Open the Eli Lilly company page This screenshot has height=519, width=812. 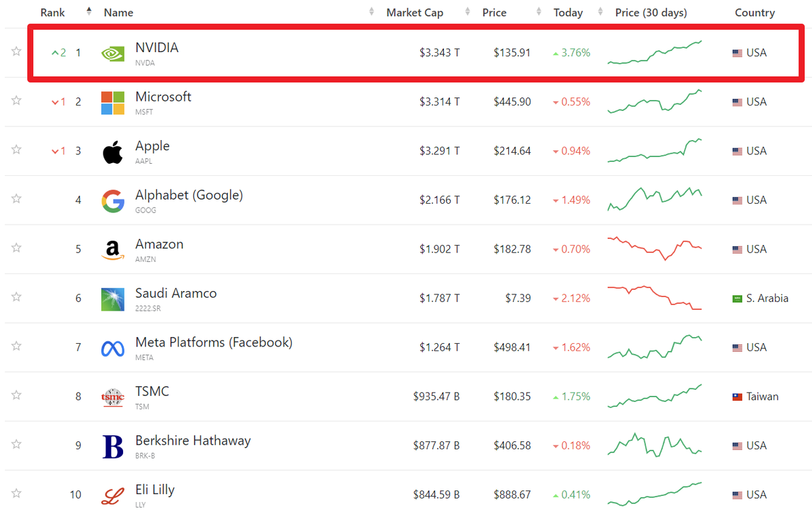(155, 489)
